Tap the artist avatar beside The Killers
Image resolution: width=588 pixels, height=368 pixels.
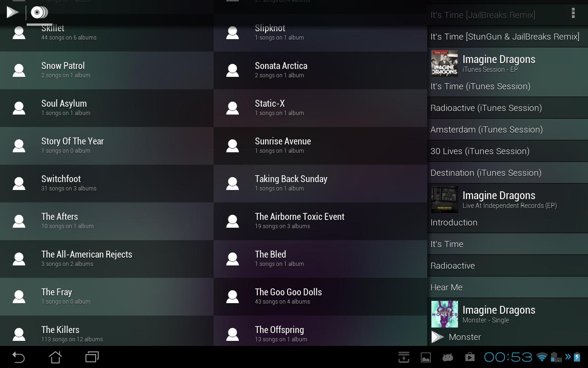tap(19, 334)
